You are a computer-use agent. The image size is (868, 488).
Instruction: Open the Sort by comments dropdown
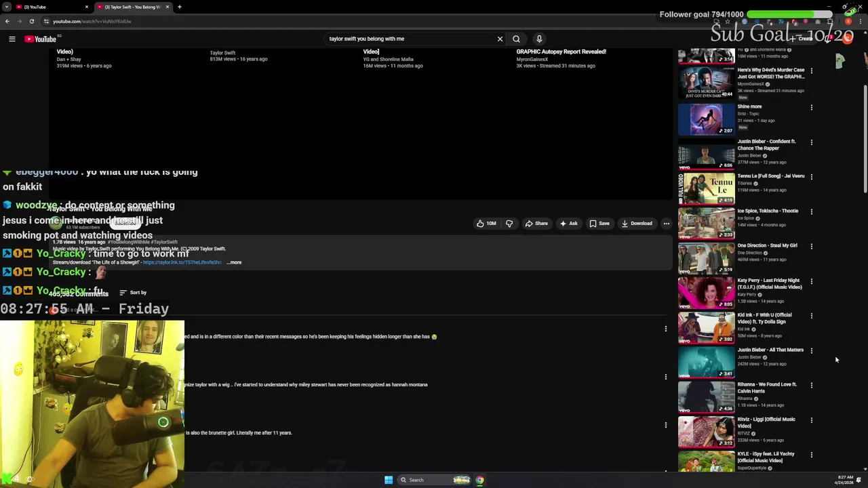pos(133,292)
